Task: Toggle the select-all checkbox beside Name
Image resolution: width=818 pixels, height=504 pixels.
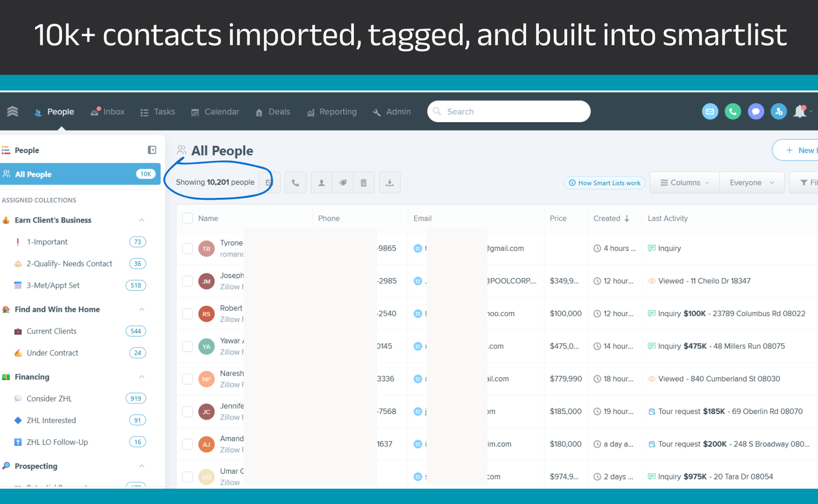Action: 188,218
